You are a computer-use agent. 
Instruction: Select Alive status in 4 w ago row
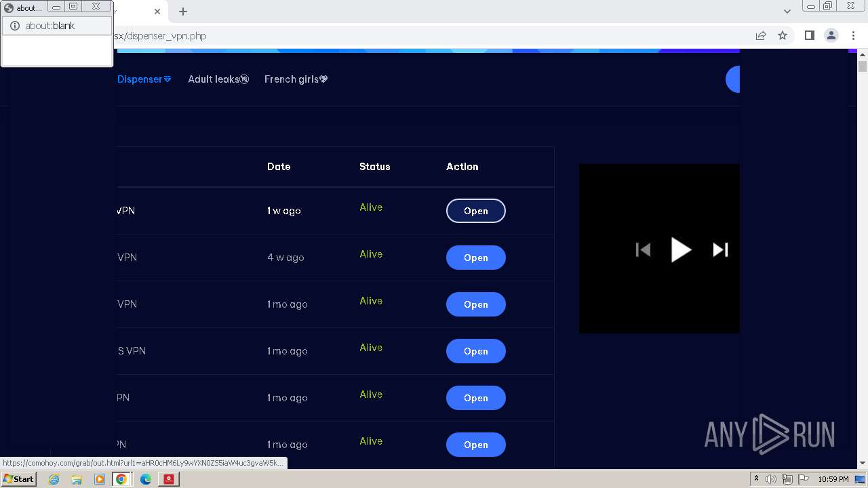pos(371,254)
